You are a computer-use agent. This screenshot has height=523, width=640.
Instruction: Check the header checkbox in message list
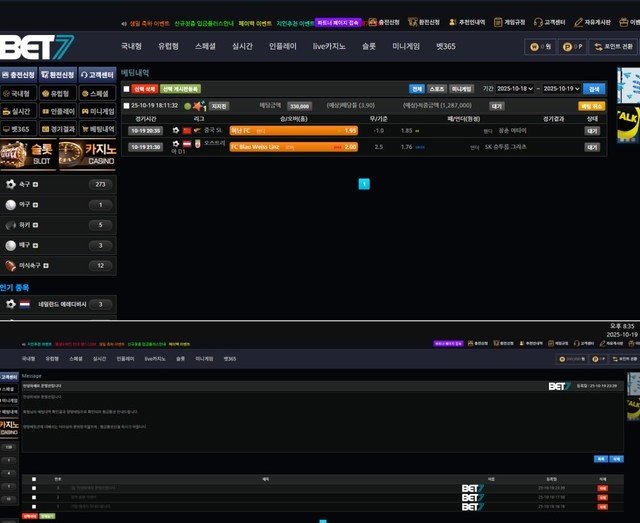click(34, 479)
